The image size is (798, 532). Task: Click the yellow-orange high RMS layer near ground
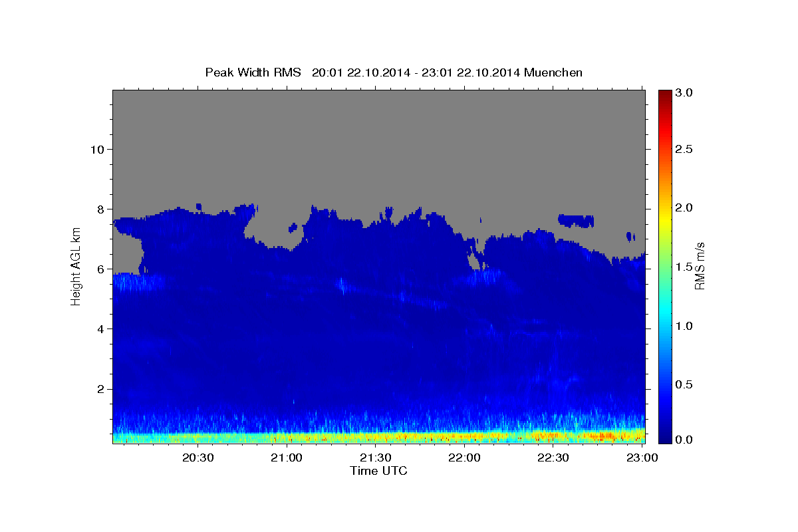[378, 437]
